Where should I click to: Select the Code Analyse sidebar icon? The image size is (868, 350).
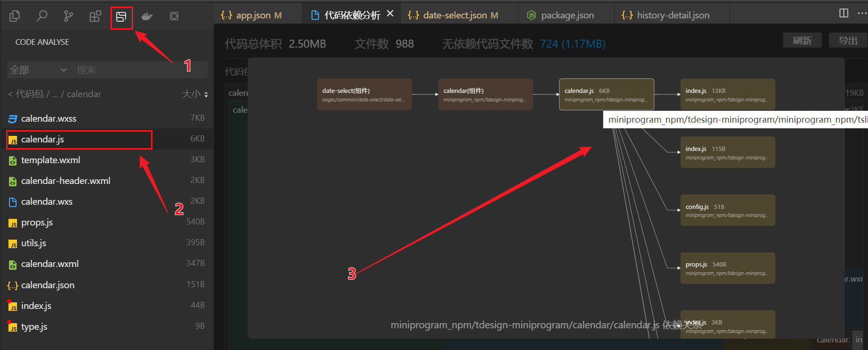point(121,17)
